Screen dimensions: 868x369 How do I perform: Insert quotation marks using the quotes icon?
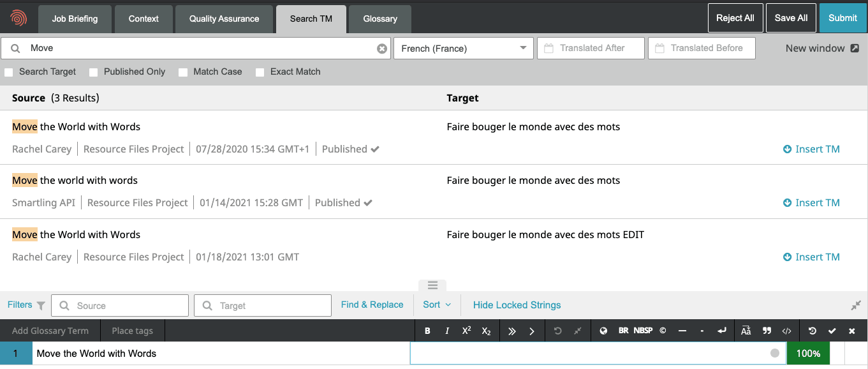pyautogui.click(x=767, y=331)
